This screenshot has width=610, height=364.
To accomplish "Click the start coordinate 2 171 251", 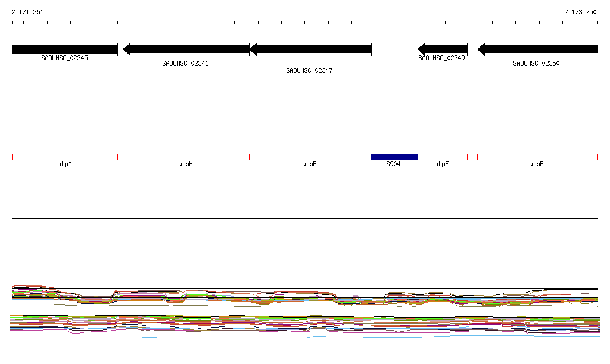I will coord(27,12).
